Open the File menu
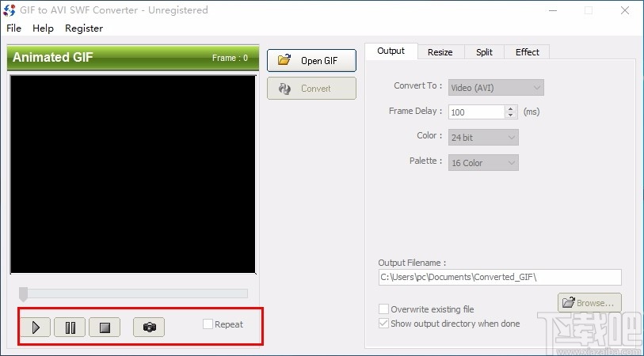 [14, 28]
